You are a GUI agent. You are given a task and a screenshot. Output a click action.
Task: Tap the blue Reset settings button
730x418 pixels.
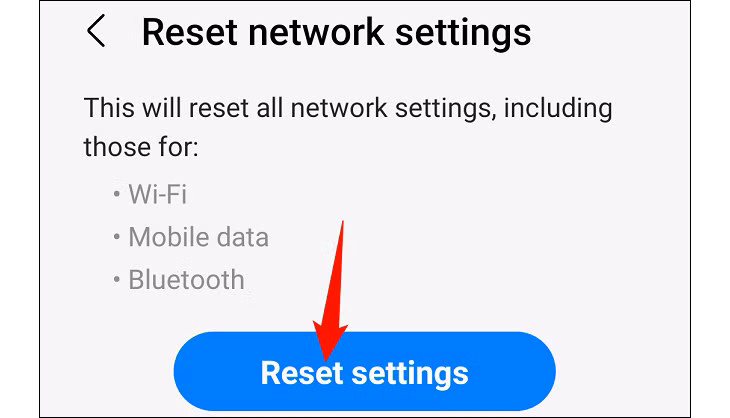(x=365, y=371)
